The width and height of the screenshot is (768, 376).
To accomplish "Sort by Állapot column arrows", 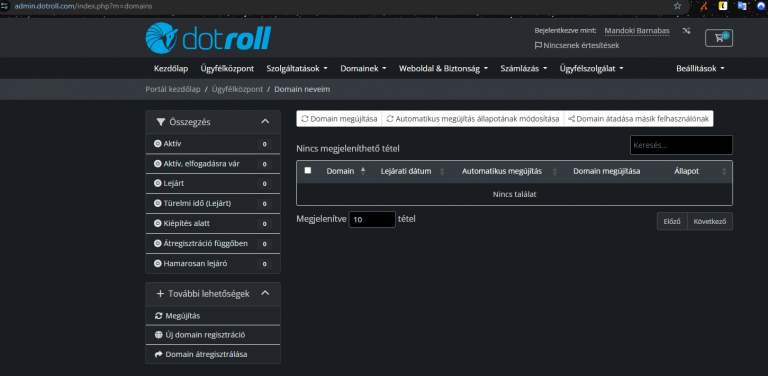I will 724,171.
